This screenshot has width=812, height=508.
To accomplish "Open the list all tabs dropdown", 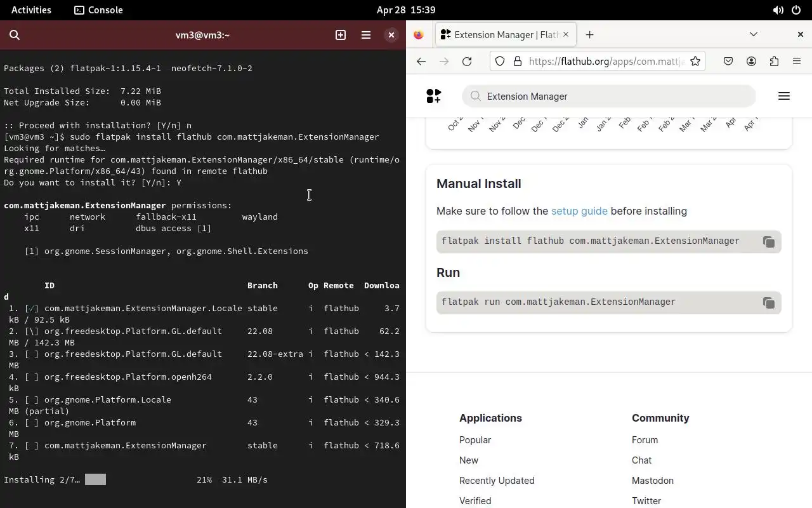I will tap(754, 34).
